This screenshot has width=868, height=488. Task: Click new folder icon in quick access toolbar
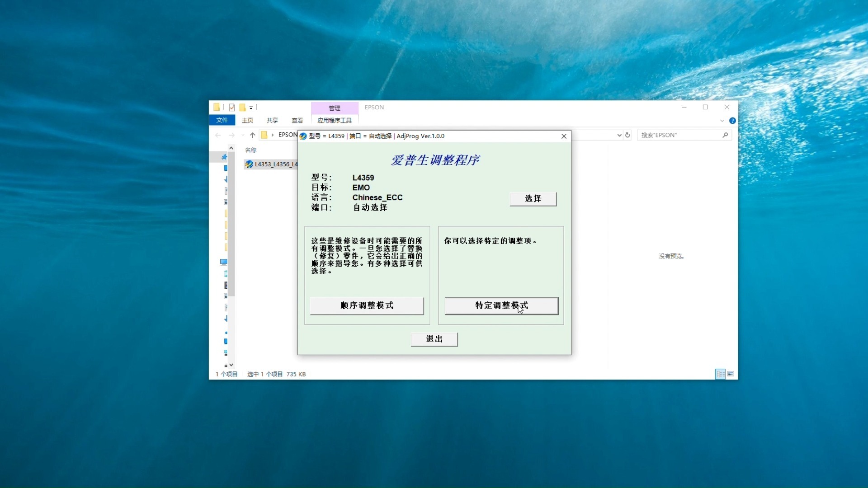[x=242, y=108]
